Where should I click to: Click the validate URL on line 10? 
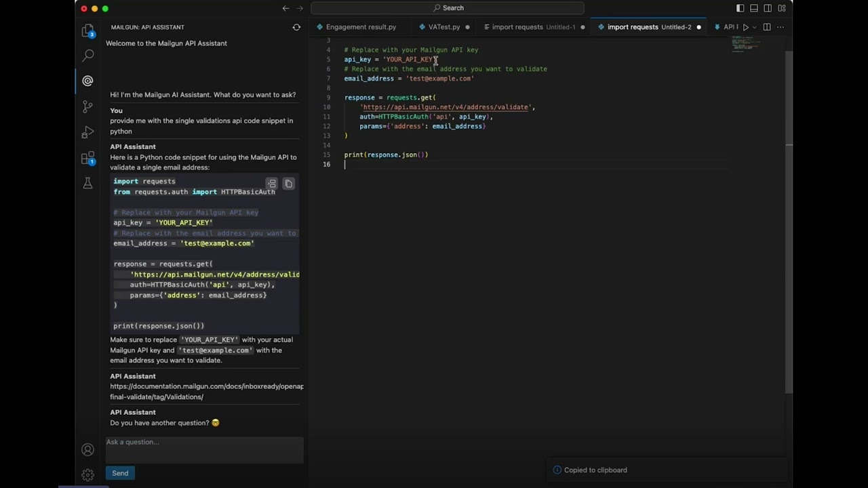coord(447,107)
